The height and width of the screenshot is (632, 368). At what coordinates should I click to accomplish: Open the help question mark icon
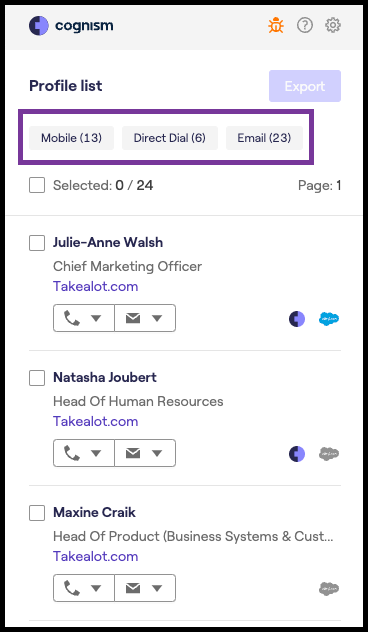(x=305, y=26)
